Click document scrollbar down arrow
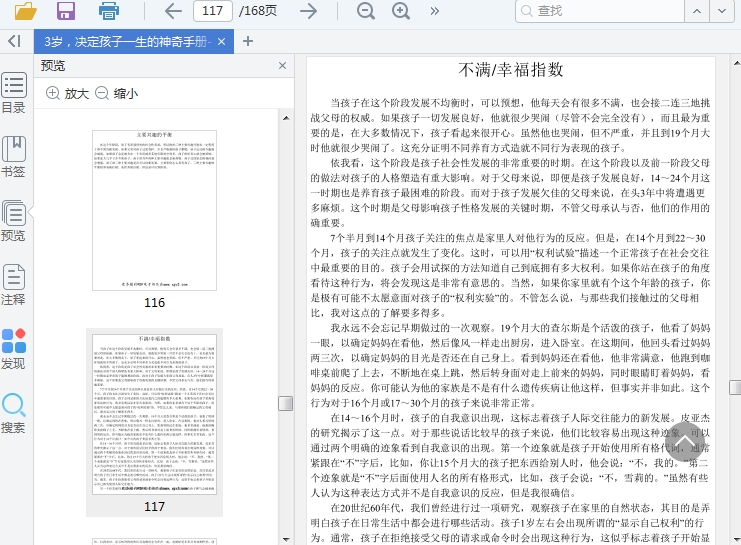The height and width of the screenshot is (545, 741). point(736,539)
